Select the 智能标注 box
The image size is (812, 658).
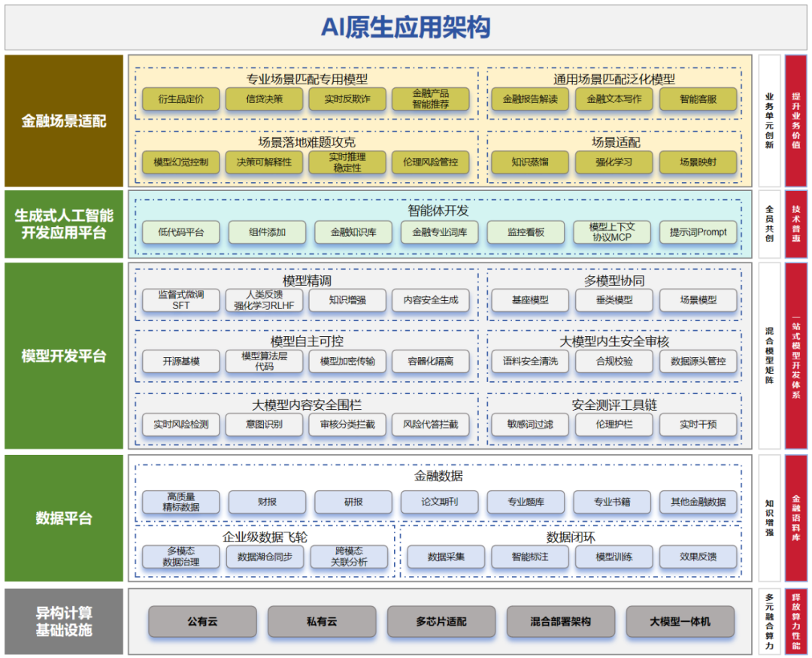click(530, 556)
